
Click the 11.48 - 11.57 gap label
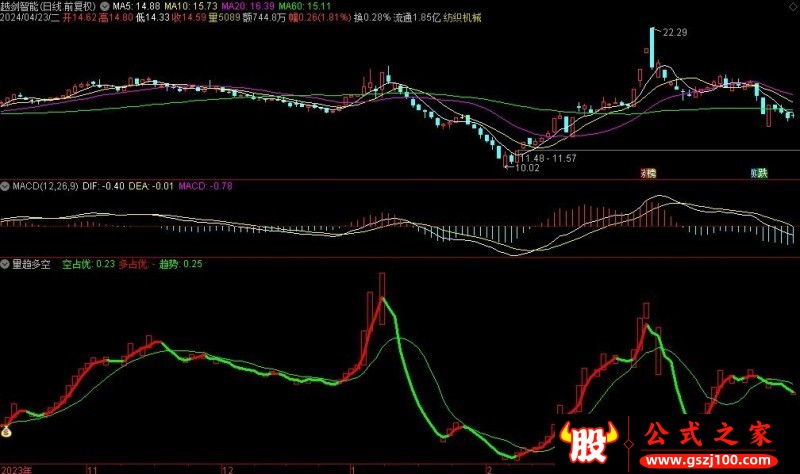coord(548,159)
